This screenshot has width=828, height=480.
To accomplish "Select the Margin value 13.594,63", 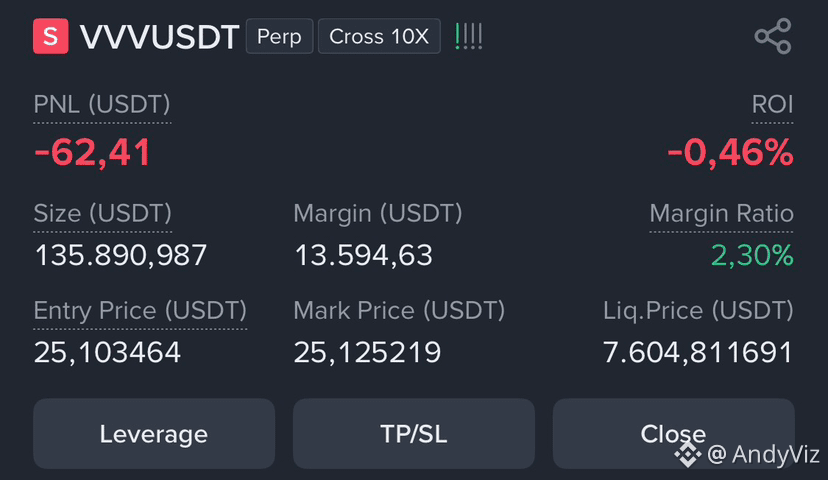I will pyautogui.click(x=363, y=255).
